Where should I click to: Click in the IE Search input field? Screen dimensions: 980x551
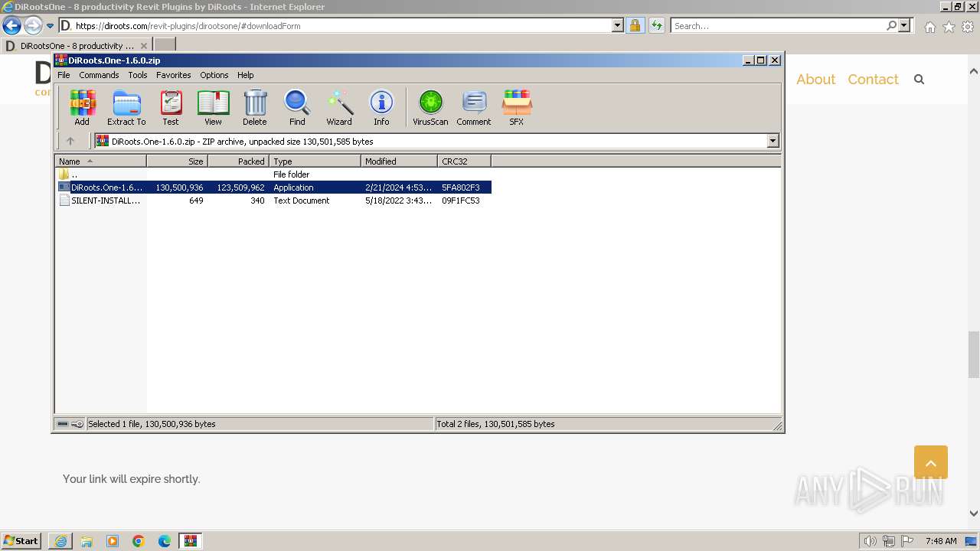coord(777,25)
